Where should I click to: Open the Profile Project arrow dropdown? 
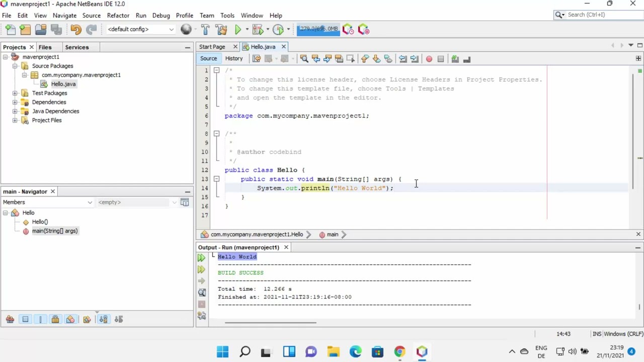click(x=288, y=30)
